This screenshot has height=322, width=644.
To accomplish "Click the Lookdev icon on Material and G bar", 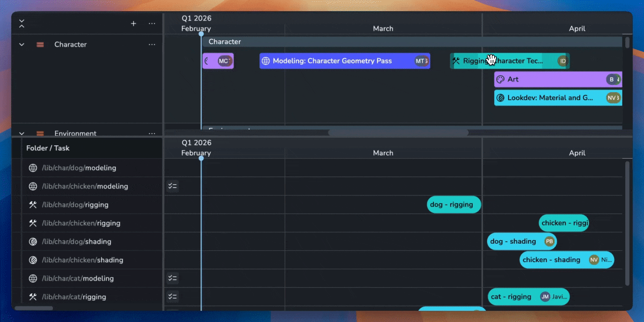I will 500,97.
